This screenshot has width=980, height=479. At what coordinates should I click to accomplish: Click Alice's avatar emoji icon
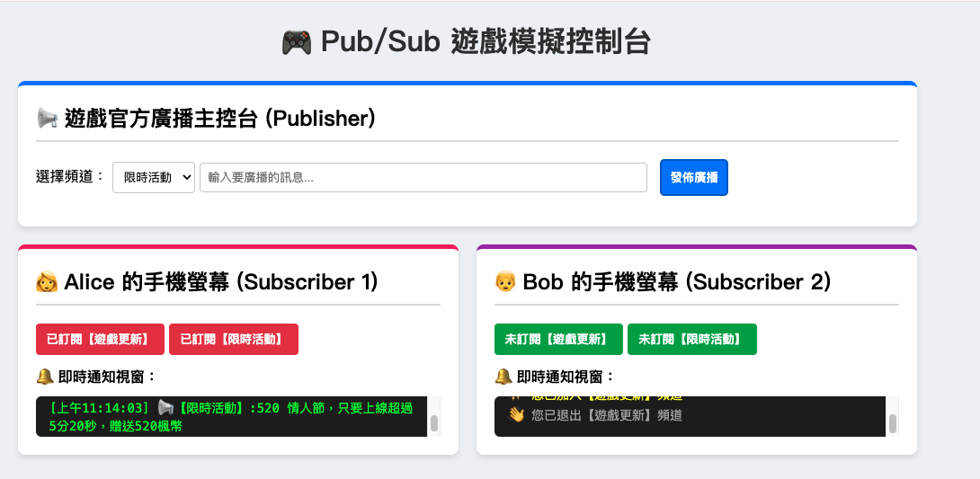point(47,282)
